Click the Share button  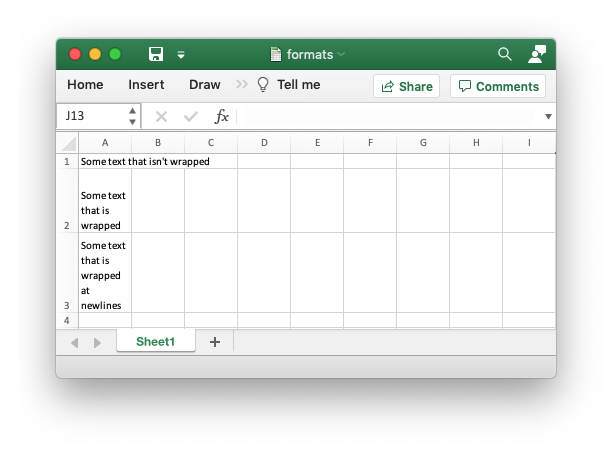click(407, 86)
